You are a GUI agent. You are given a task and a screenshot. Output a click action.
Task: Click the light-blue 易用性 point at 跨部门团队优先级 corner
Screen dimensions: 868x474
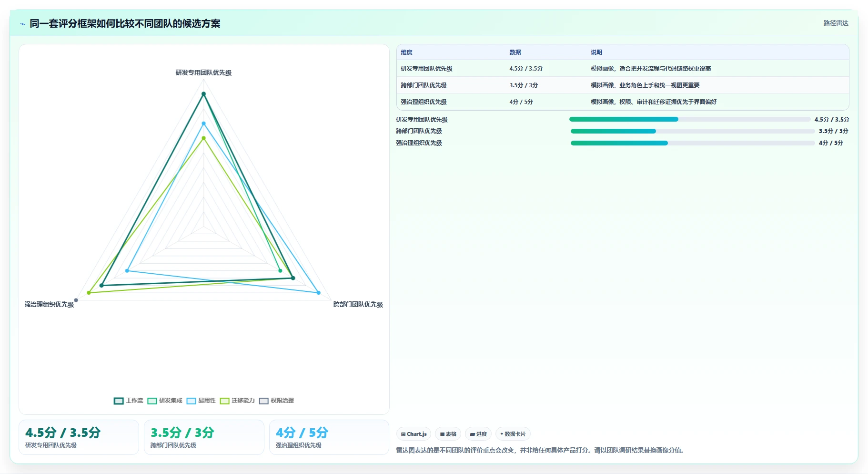click(319, 293)
